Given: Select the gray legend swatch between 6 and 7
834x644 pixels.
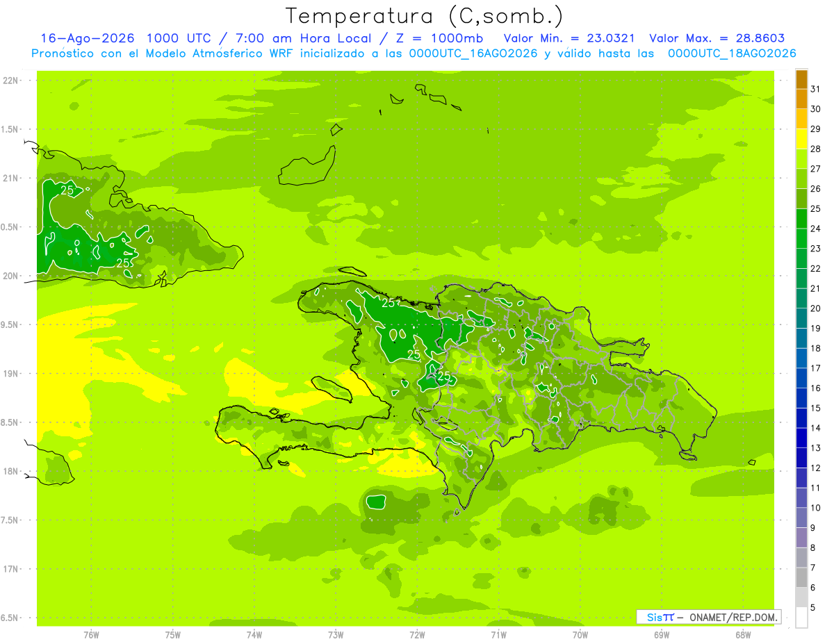Looking at the screenshot, I should pyautogui.click(x=801, y=577).
